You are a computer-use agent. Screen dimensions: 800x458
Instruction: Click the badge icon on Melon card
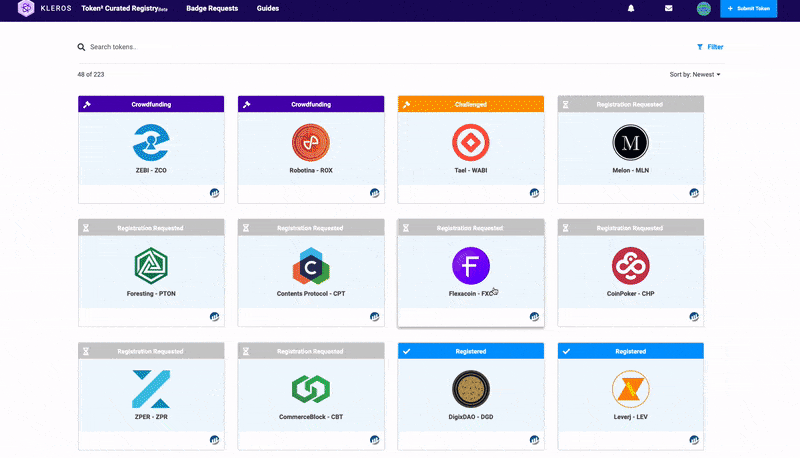(x=694, y=193)
